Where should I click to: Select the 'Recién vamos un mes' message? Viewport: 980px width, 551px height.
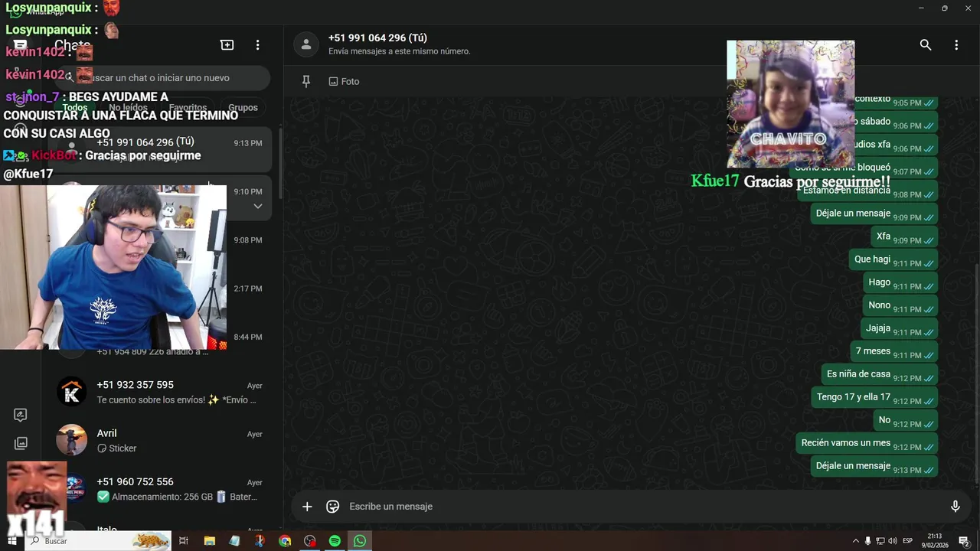point(867,444)
